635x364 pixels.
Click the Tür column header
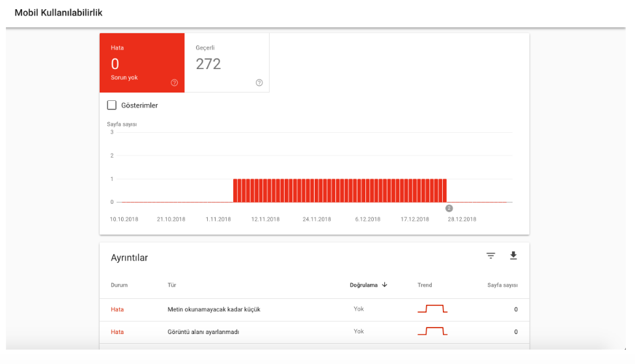point(172,285)
